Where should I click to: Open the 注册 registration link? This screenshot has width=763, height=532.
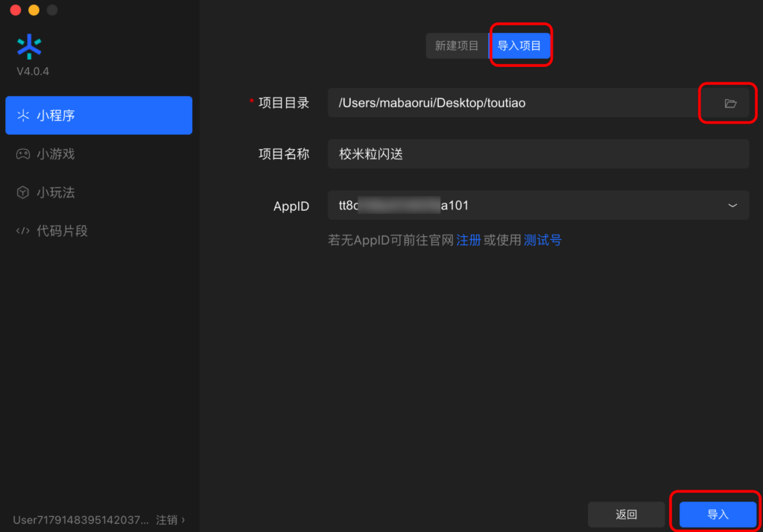point(469,240)
